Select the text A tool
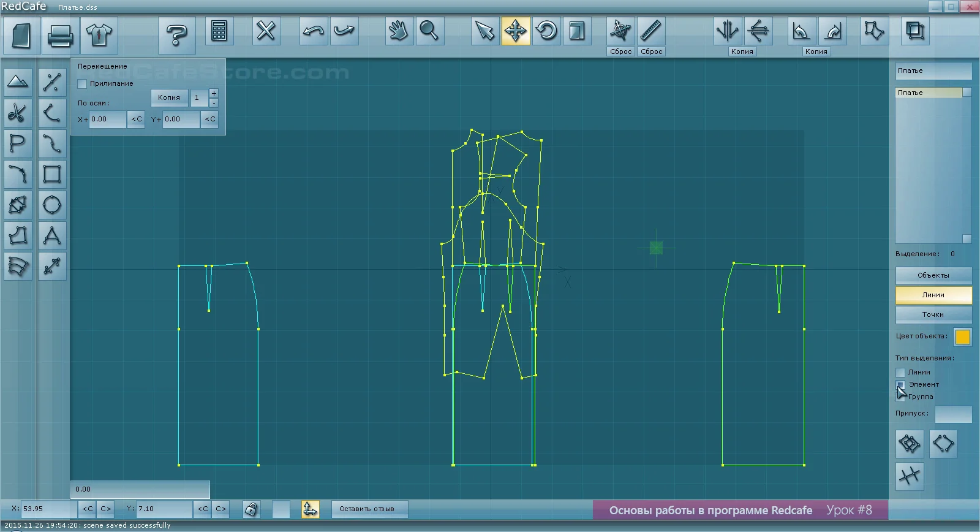Screen dimensions: 980x532 pyautogui.click(x=52, y=235)
